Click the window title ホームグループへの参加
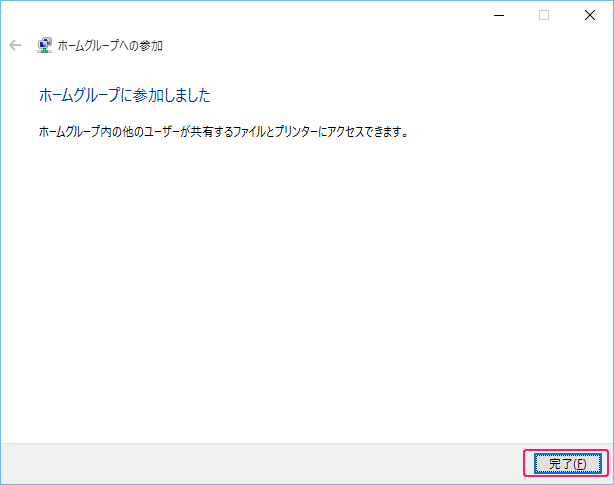Viewport: 614px width, 485px height. click(x=110, y=46)
